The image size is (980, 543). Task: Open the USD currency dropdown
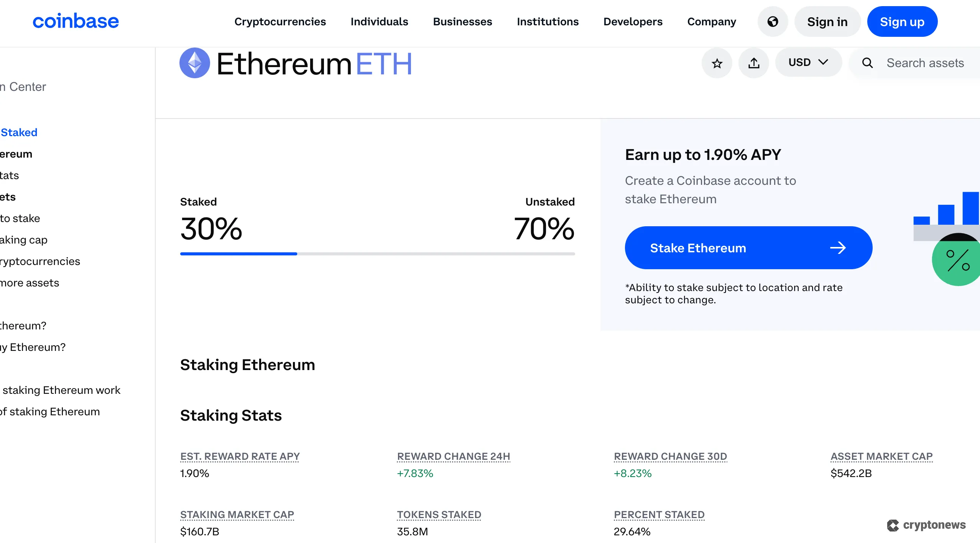click(x=808, y=62)
